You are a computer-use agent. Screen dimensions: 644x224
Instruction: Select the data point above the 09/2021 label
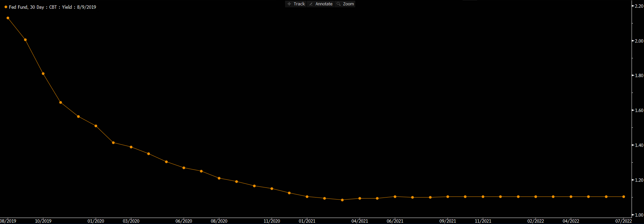(x=448, y=197)
